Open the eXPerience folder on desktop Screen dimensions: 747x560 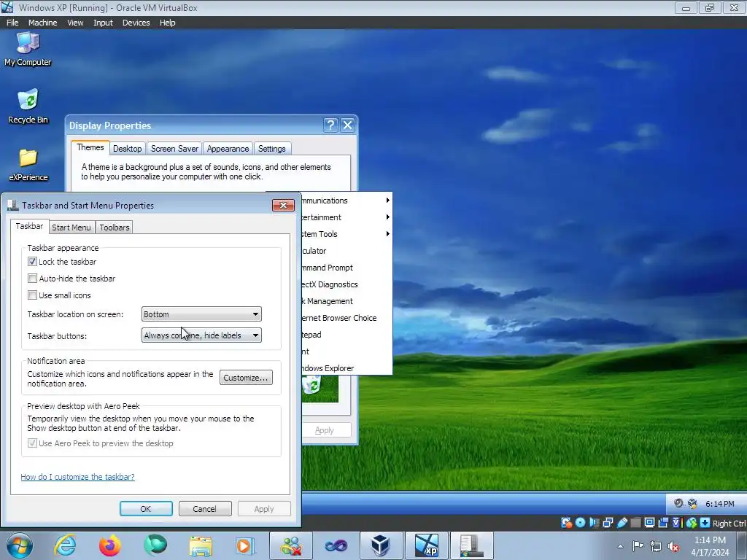[28, 165]
